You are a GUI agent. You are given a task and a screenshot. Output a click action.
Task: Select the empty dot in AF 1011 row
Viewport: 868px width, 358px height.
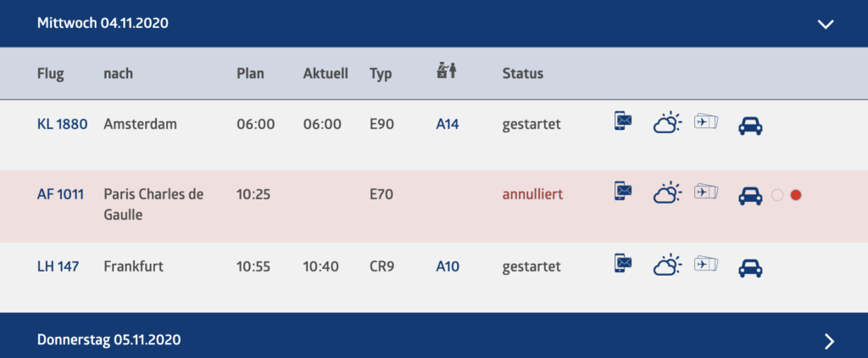pyautogui.click(x=777, y=195)
